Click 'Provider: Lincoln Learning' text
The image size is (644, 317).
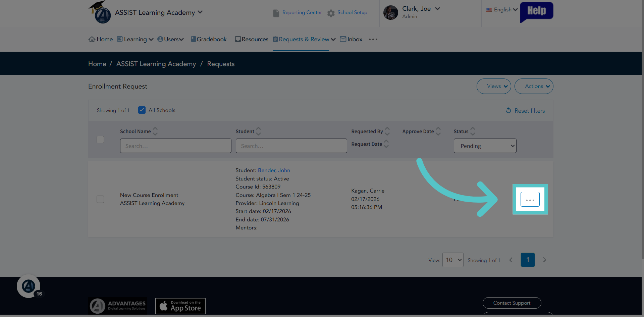(x=267, y=203)
